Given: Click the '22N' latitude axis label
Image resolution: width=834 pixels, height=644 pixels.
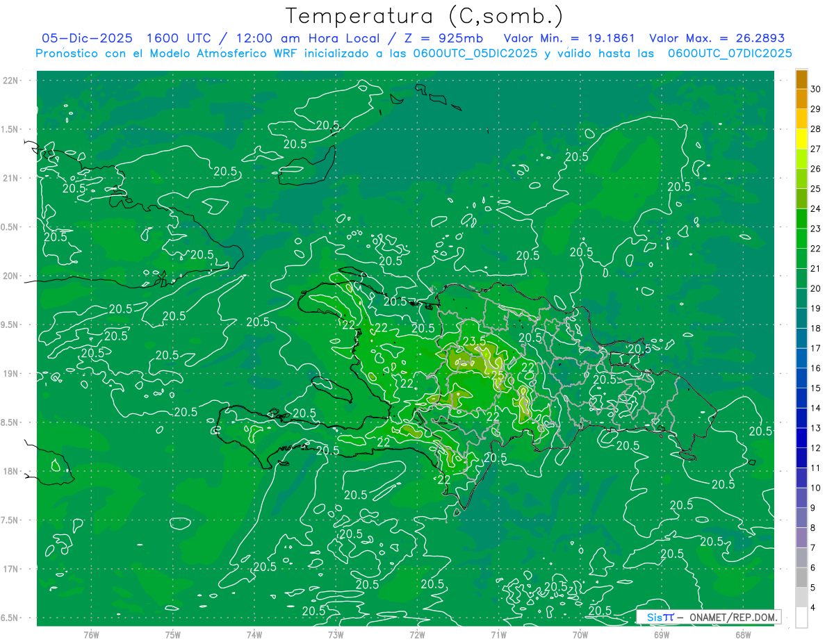Looking at the screenshot, I should [x=10, y=81].
